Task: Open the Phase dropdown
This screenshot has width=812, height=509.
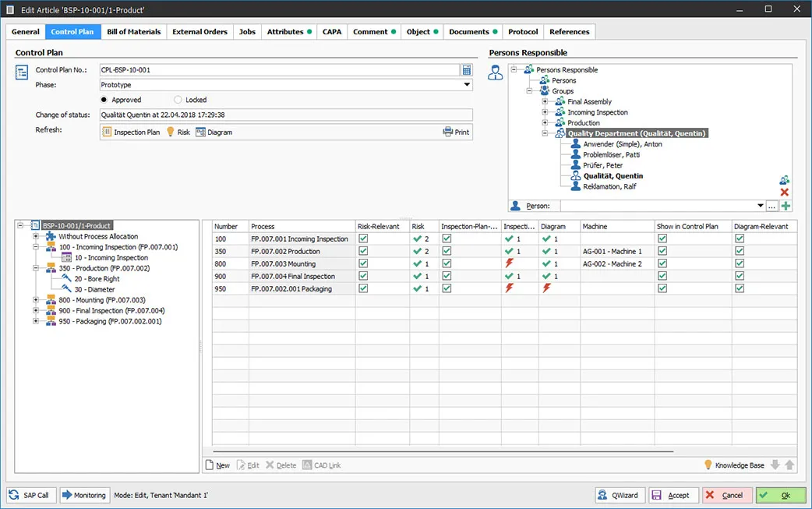Action: coord(467,85)
